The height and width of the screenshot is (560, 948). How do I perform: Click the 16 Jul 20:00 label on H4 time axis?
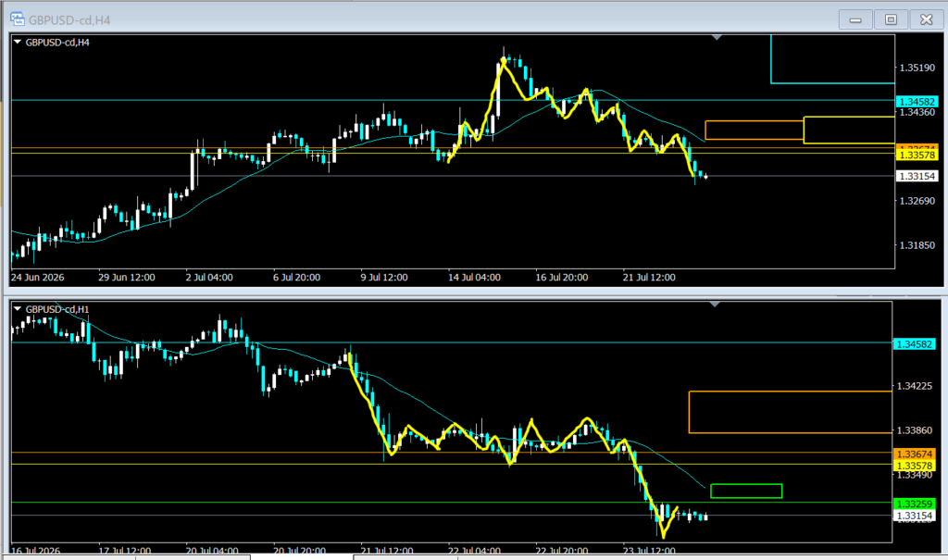coord(561,277)
